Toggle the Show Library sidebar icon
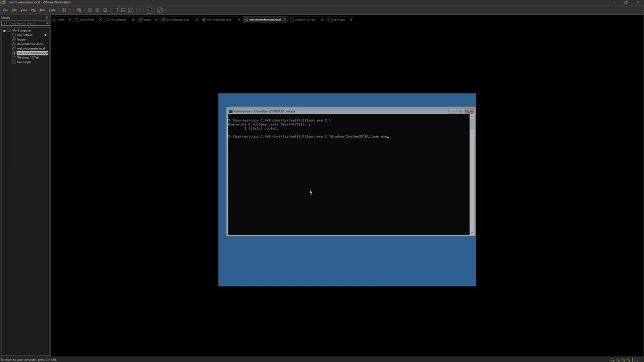The image size is (644, 362). click(116, 10)
